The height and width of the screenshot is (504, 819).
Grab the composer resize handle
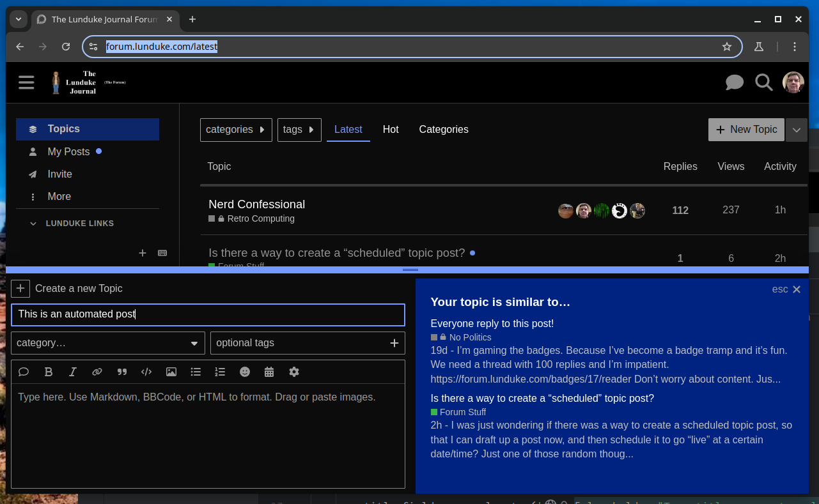click(410, 270)
